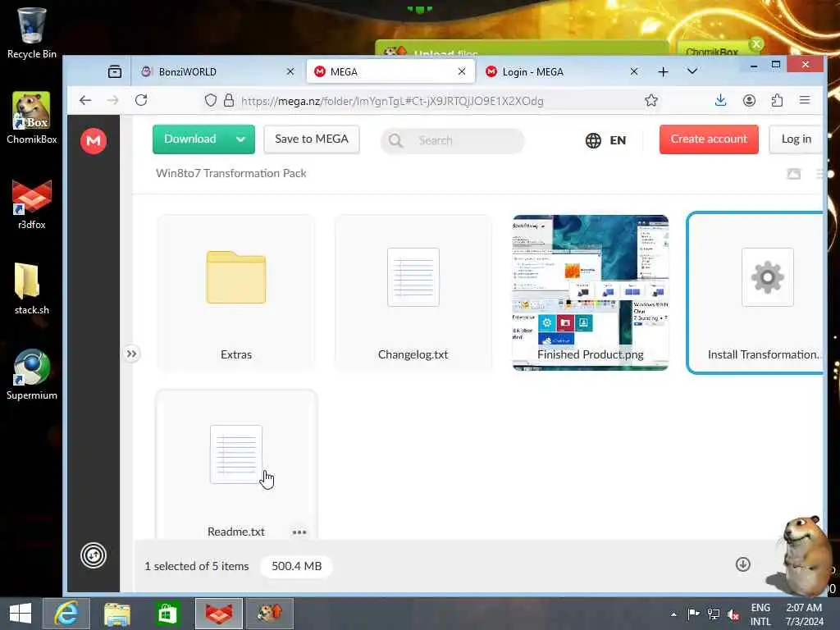Switch to the image view icon beside the folder title

[793, 174]
